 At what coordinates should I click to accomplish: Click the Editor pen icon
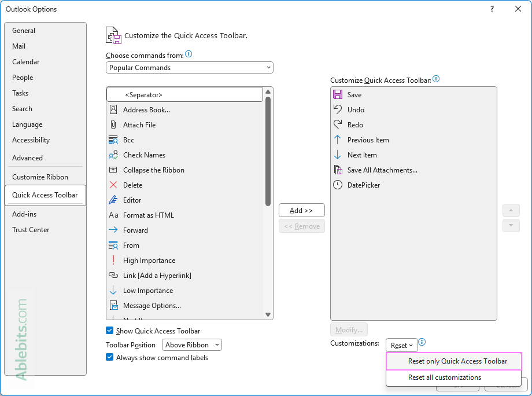tap(113, 200)
